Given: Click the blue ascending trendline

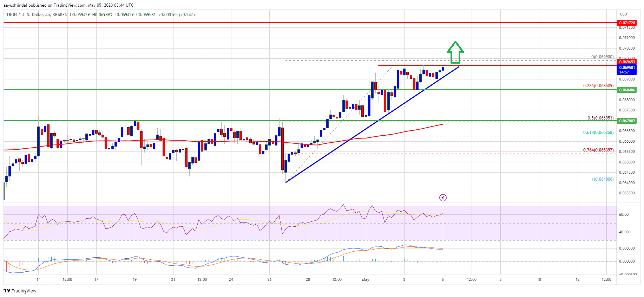Looking at the screenshot, I should (x=351, y=139).
